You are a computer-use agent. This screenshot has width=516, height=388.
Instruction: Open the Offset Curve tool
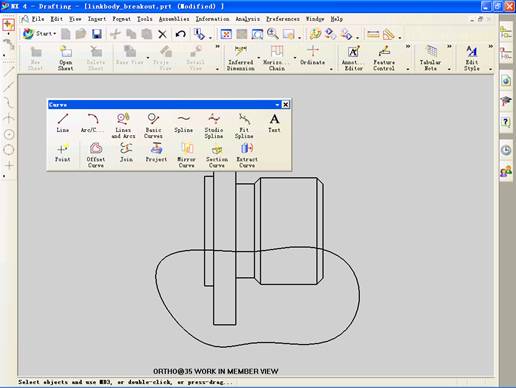(96, 155)
